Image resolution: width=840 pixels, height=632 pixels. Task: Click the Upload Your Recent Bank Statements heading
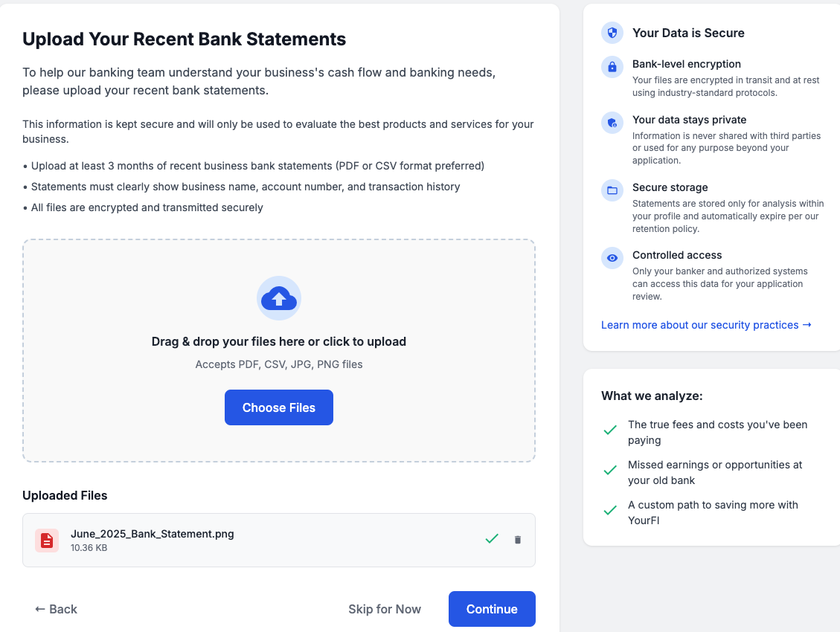185,39
